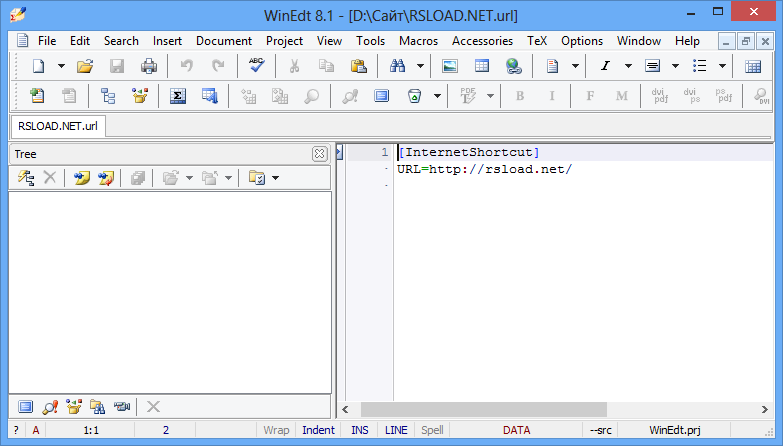
Task: Expand the Find binoculars dropdown arrow
Action: tap(420, 66)
